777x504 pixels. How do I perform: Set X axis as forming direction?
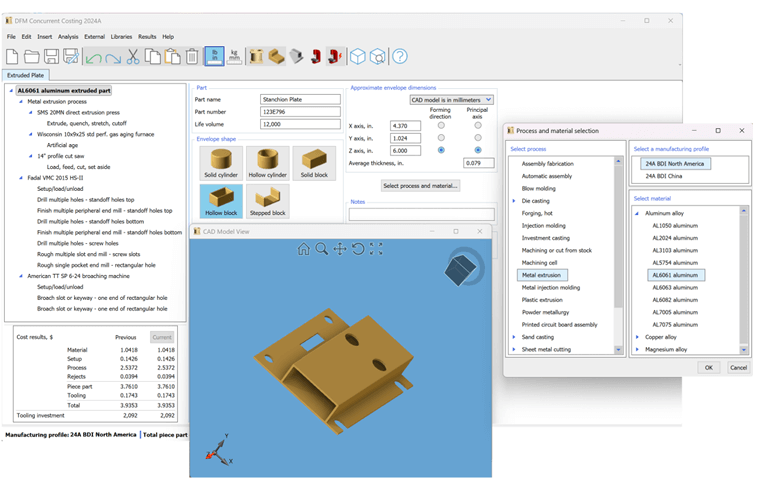(441, 125)
